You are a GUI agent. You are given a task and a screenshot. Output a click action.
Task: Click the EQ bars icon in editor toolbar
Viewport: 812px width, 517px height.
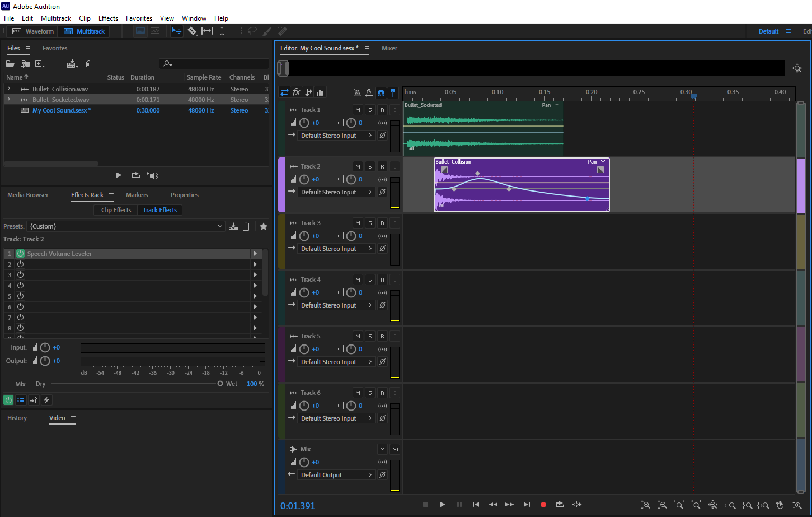[x=320, y=92]
